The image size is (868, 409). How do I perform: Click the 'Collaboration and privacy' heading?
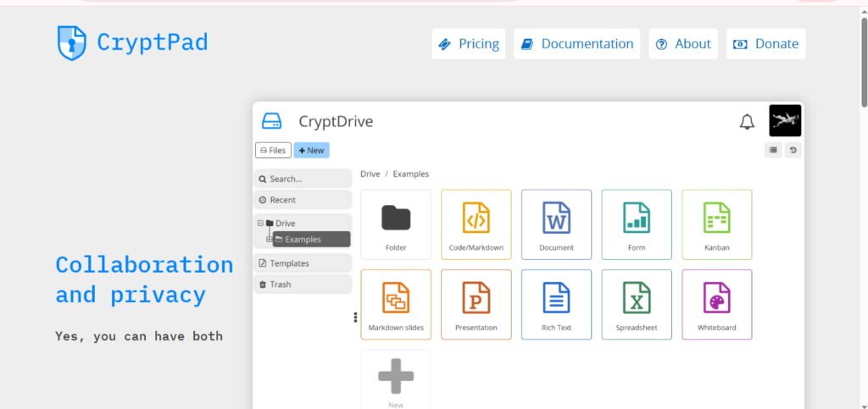[x=144, y=279]
